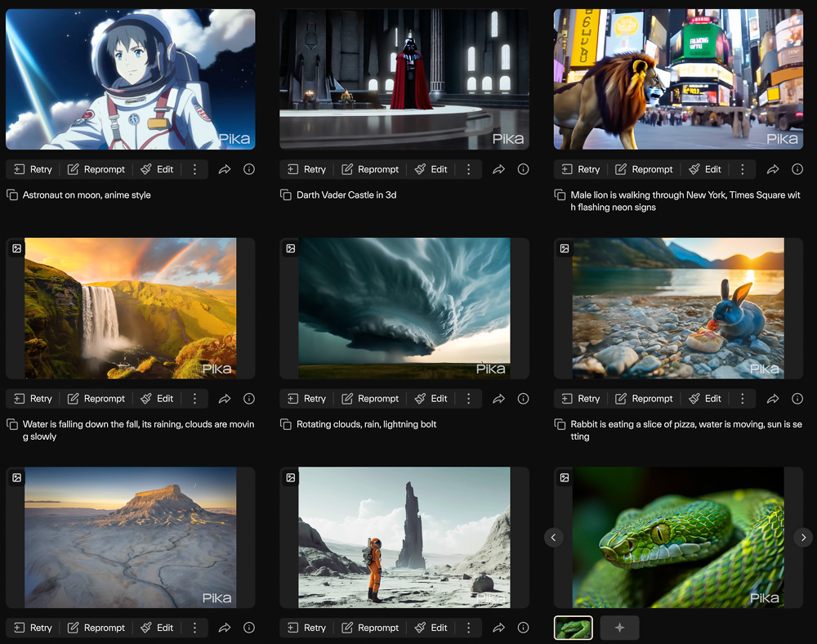Edit the rotating clouds video

pos(431,399)
